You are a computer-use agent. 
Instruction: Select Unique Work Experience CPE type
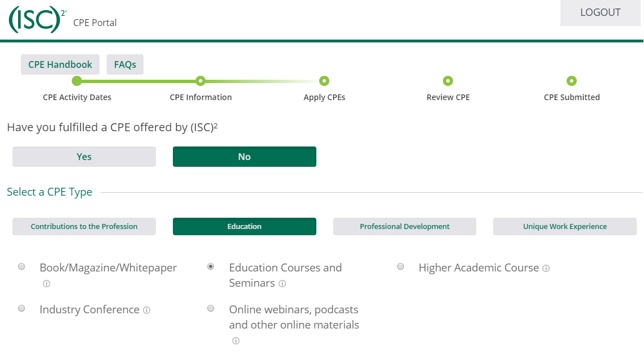pos(565,226)
